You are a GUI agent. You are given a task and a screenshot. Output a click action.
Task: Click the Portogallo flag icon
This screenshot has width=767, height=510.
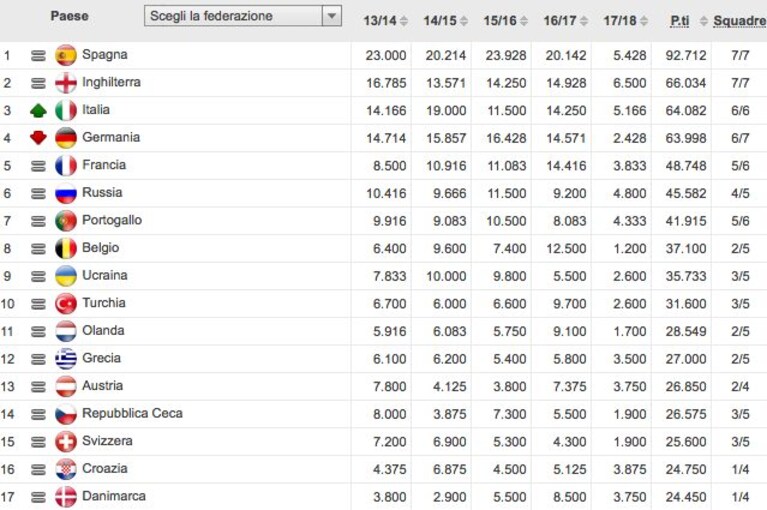point(66,221)
